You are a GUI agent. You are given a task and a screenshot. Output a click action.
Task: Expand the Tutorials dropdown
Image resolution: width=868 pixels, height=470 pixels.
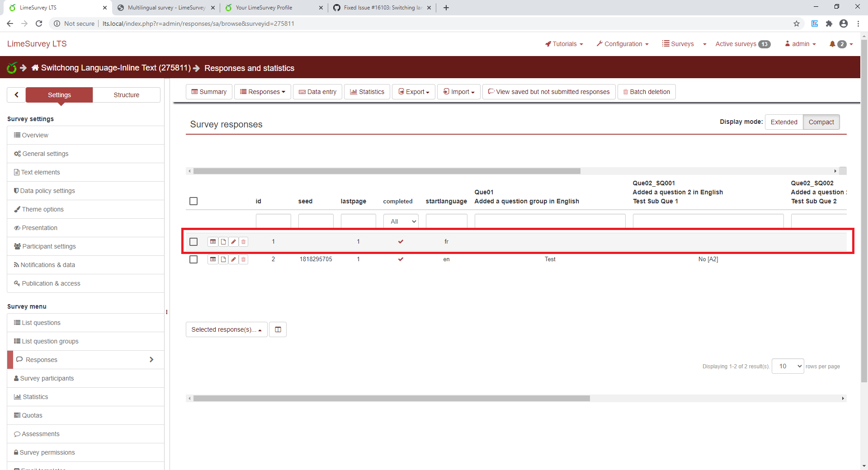pos(564,44)
